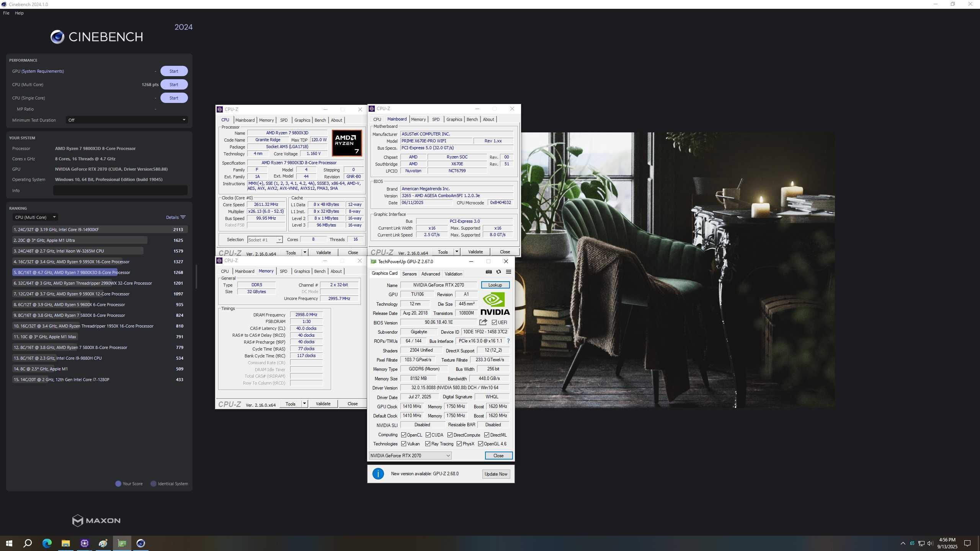980x551 pixels.
Task: Click Update Now in GPU-Z notice
Action: (x=496, y=474)
